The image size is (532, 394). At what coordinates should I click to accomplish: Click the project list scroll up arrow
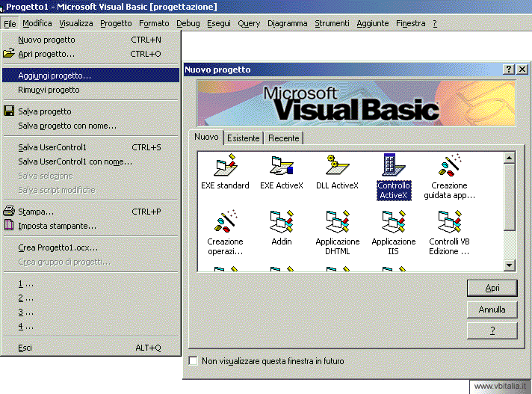click(510, 158)
